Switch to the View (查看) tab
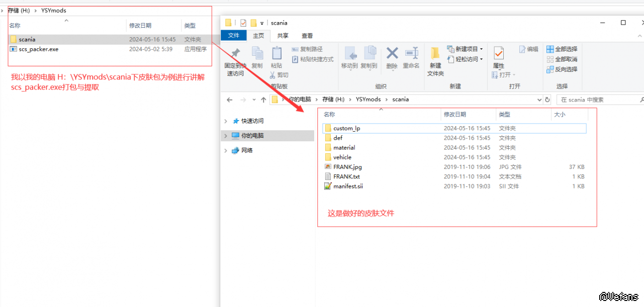This screenshot has width=644, height=307. (x=307, y=36)
